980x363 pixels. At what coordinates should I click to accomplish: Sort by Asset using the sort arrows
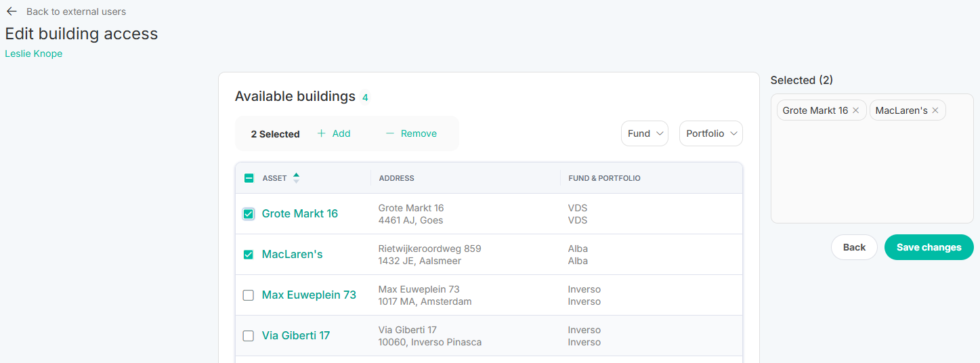point(296,178)
